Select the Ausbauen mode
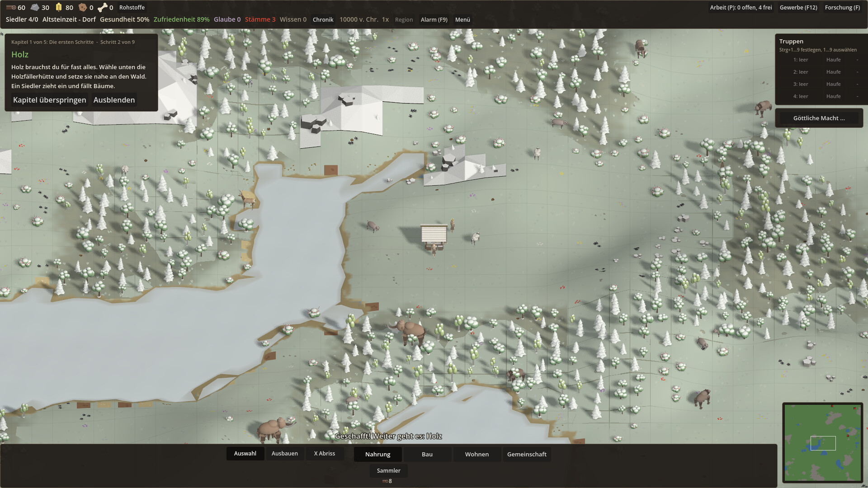 click(x=284, y=453)
